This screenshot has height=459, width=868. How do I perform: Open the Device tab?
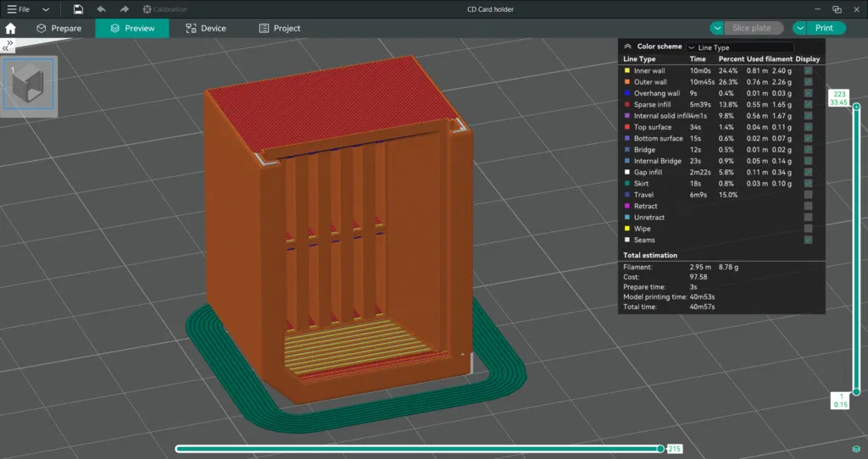(x=206, y=28)
